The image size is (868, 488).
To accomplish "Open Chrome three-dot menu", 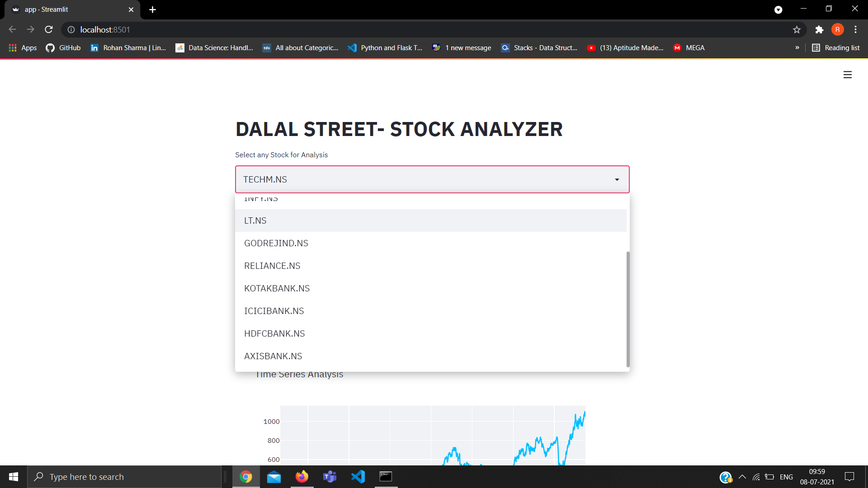I will point(855,29).
